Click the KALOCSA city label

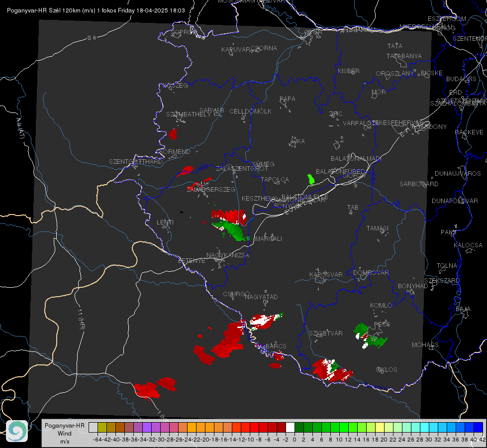pyautogui.click(x=468, y=245)
